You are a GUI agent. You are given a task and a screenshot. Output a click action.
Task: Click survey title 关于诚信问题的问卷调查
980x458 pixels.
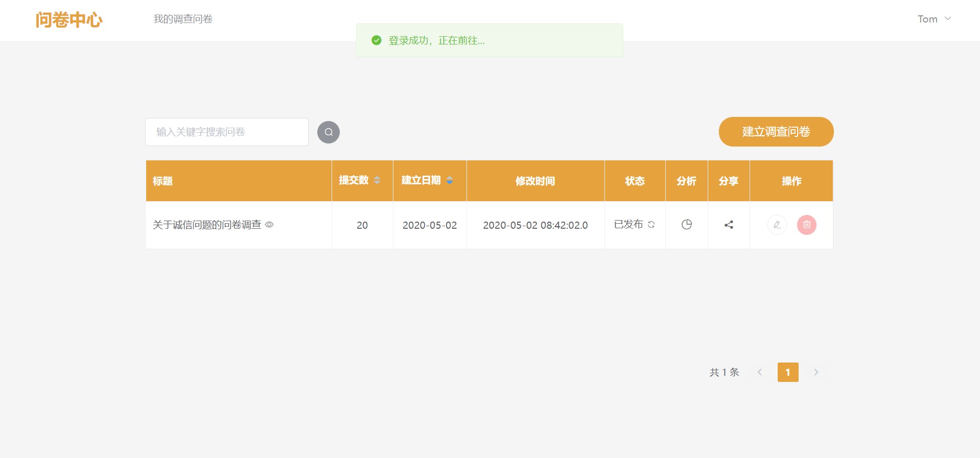click(x=207, y=225)
